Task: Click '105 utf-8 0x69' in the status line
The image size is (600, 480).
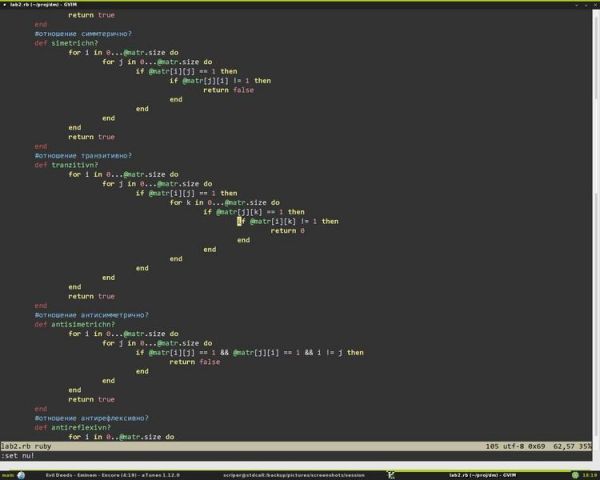Action: point(515,446)
